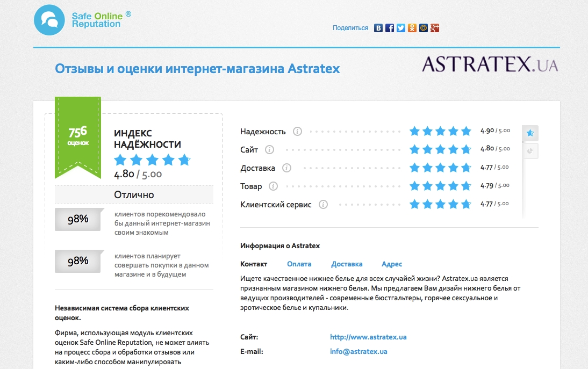This screenshot has width=588, height=369.
Task: Click the Индекс надёжности star row
Action: pos(152,160)
